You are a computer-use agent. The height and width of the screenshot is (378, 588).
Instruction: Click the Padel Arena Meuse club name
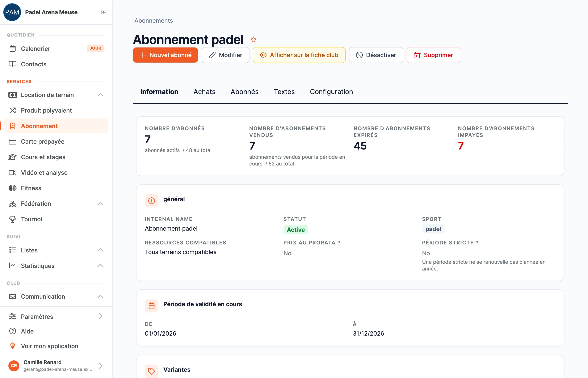pos(51,12)
